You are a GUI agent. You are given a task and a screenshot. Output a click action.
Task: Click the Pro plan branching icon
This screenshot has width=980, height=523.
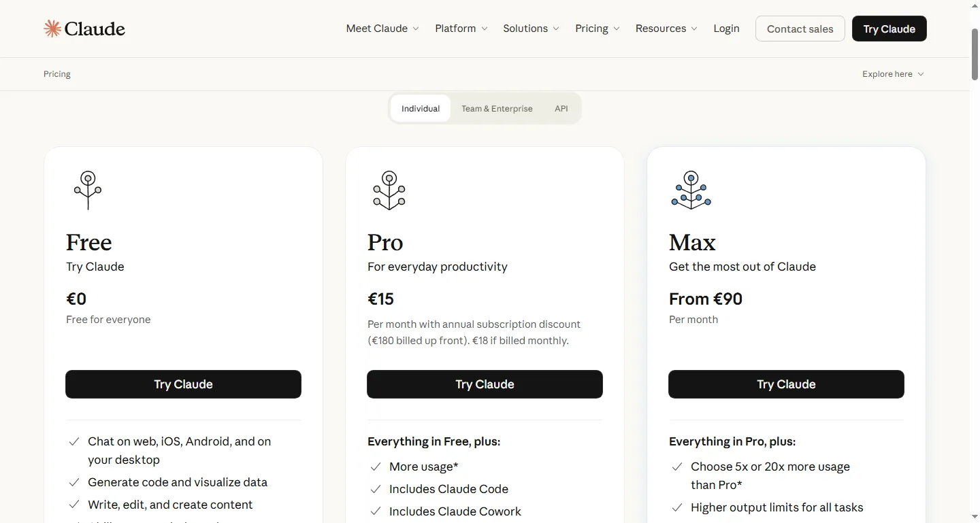pos(389,190)
